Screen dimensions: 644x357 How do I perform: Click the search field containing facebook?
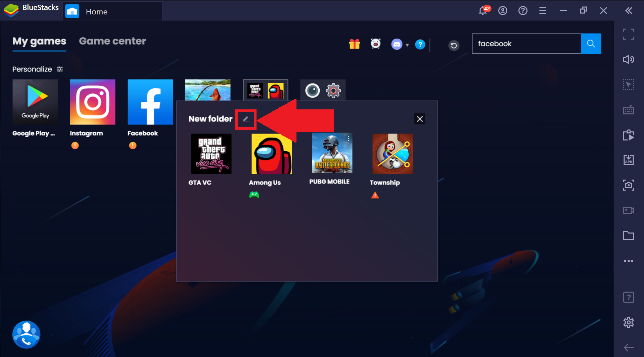(x=526, y=44)
